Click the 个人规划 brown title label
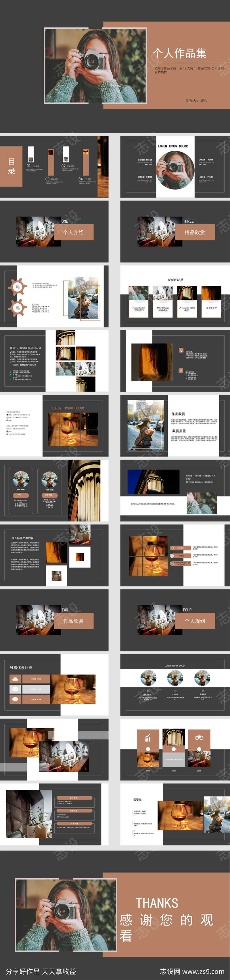The image size is (230, 980). (195, 621)
